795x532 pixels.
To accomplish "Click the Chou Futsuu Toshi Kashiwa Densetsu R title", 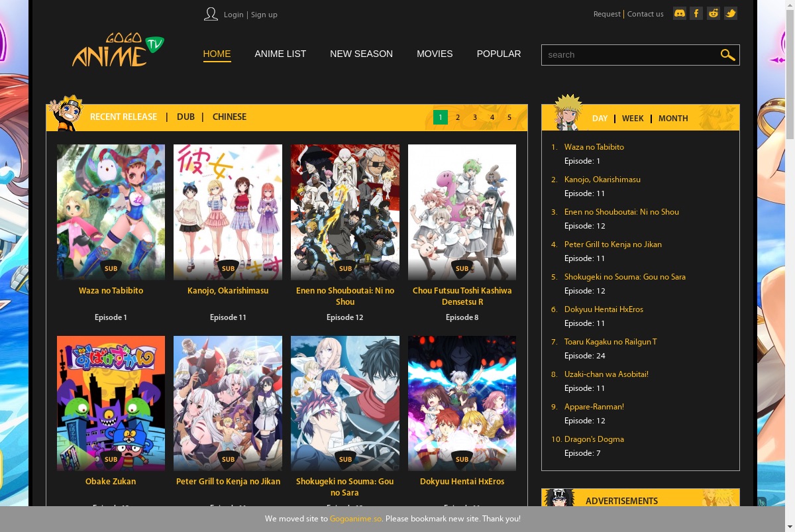I will (x=462, y=296).
